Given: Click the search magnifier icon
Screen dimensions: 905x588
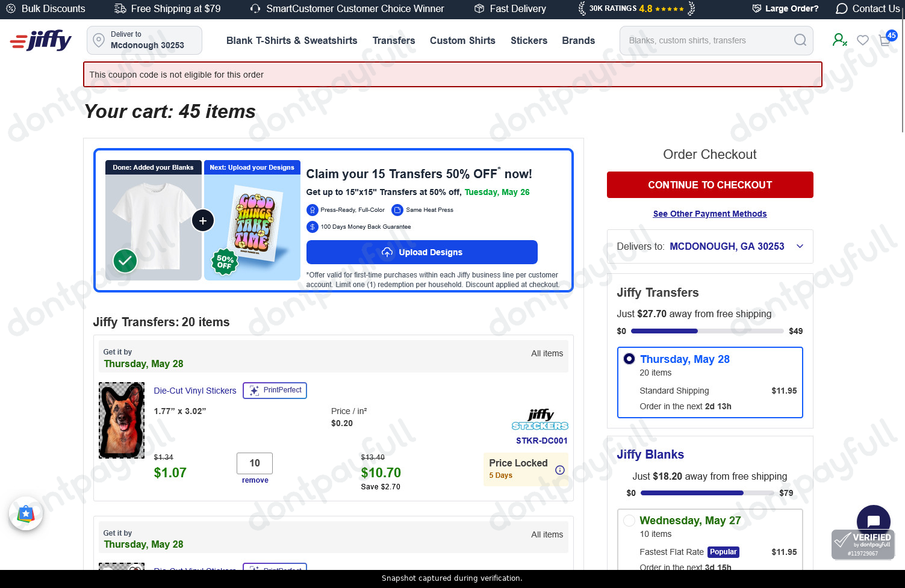Looking at the screenshot, I should point(800,40).
